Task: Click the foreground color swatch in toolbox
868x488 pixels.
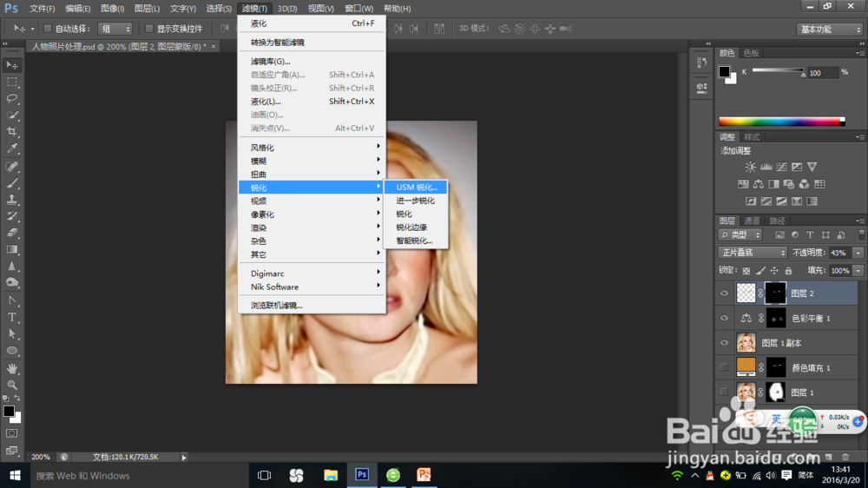Action: coord(9,411)
